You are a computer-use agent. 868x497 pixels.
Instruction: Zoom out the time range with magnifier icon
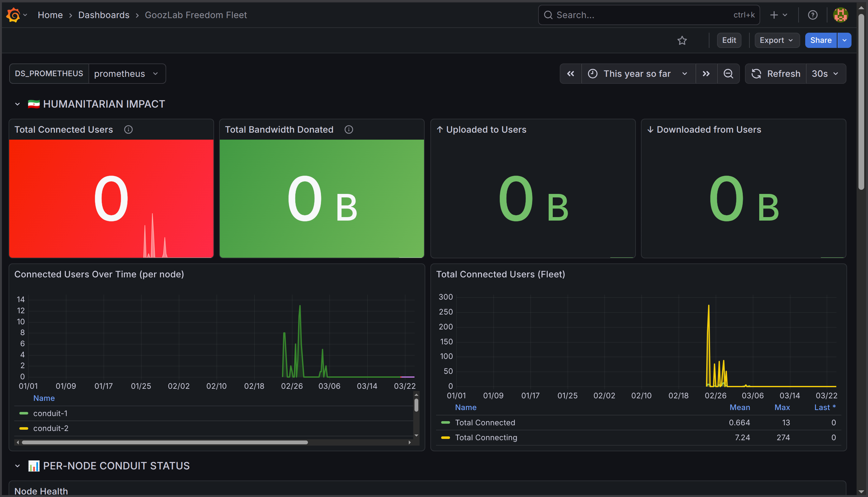728,73
